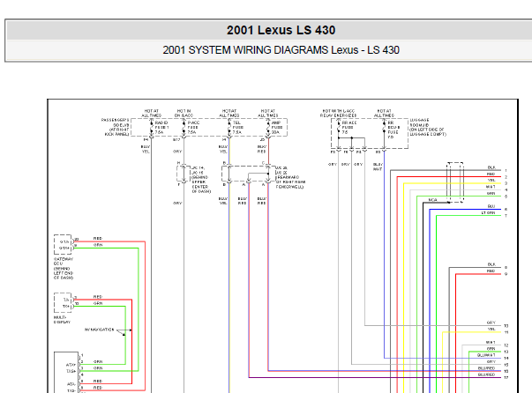Click the "LUGGAGE ROOM J/B" label
The image size is (532, 393).
428,127
